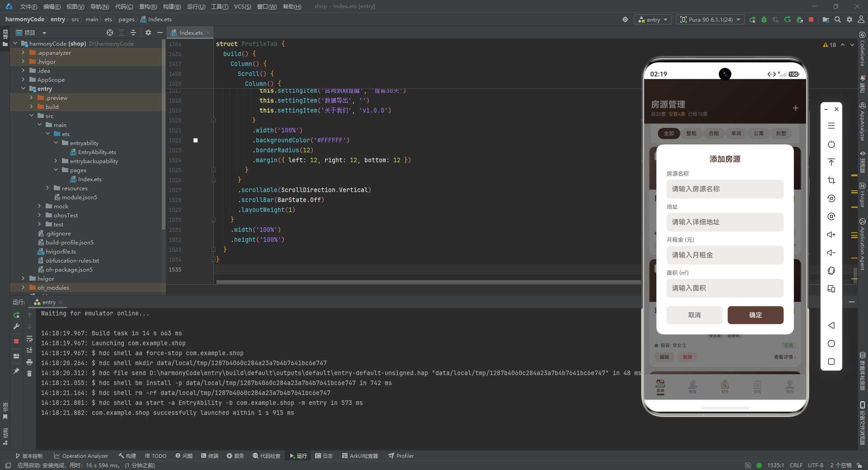Click the 请输入月租金 input field
This screenshot has height=470, width=868.
(725, 255)
